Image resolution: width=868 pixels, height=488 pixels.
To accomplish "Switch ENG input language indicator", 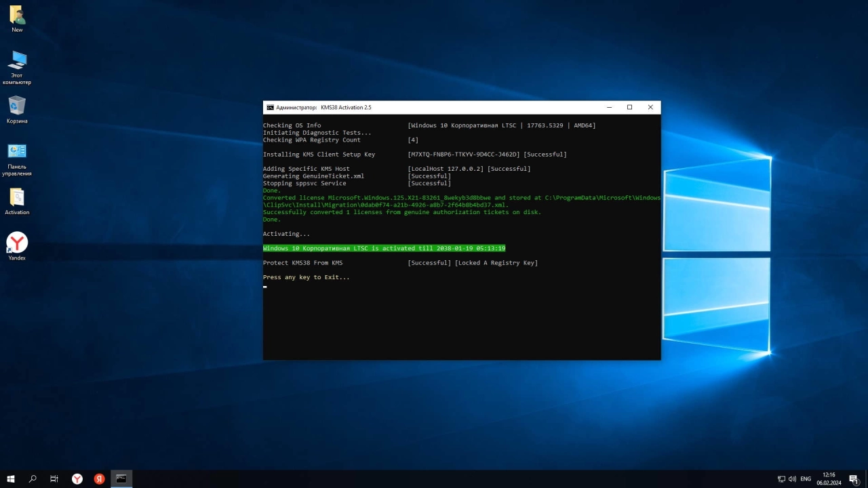I will coord(806,479).
